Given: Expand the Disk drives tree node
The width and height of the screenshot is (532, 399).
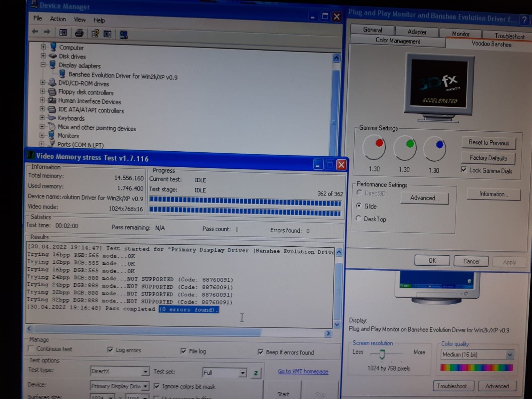Looking at the screenshot, I should click(43, 56).
